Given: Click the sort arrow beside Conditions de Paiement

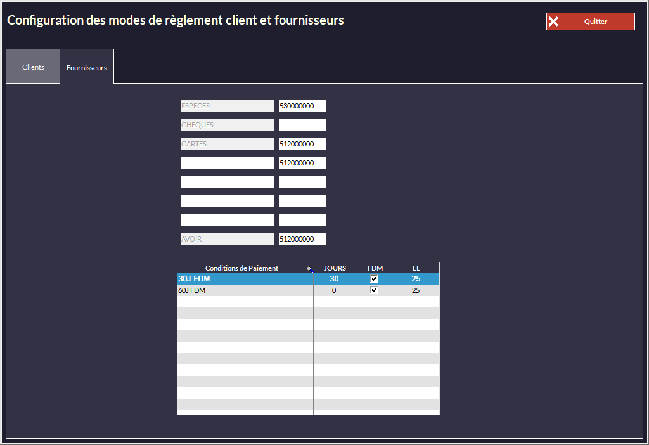Looking at the screenshot, I should point(309,268).
